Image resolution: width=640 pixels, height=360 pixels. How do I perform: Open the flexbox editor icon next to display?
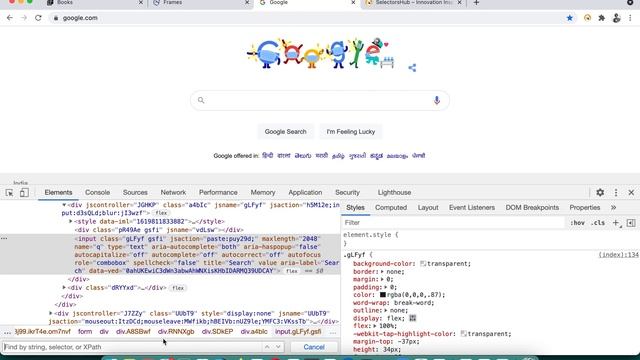point(413,318)
